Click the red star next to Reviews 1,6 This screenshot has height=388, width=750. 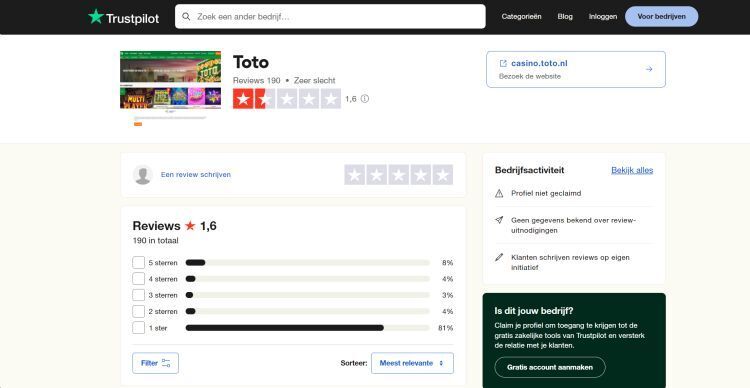[190, 226]
